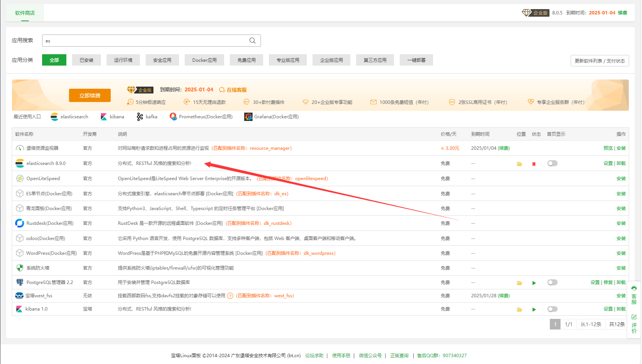Click the 堡塔资源监视器 gauge icon

(x=20, y=148)
